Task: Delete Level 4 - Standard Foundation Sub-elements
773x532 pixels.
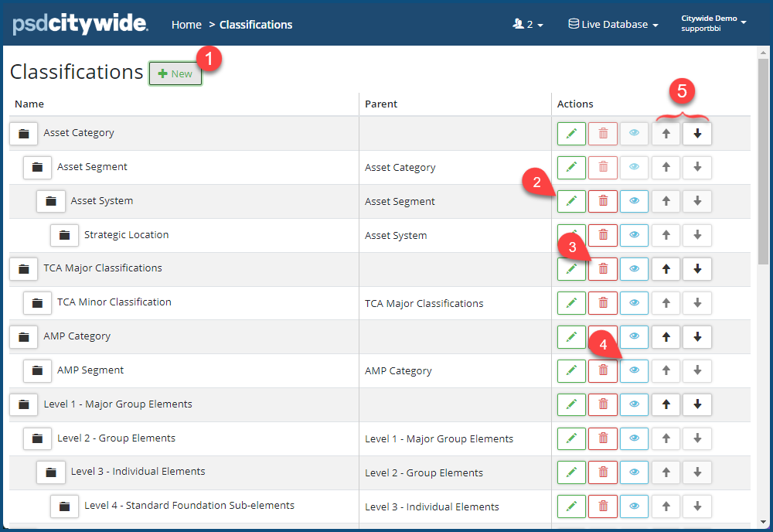Action: point(603,506)
